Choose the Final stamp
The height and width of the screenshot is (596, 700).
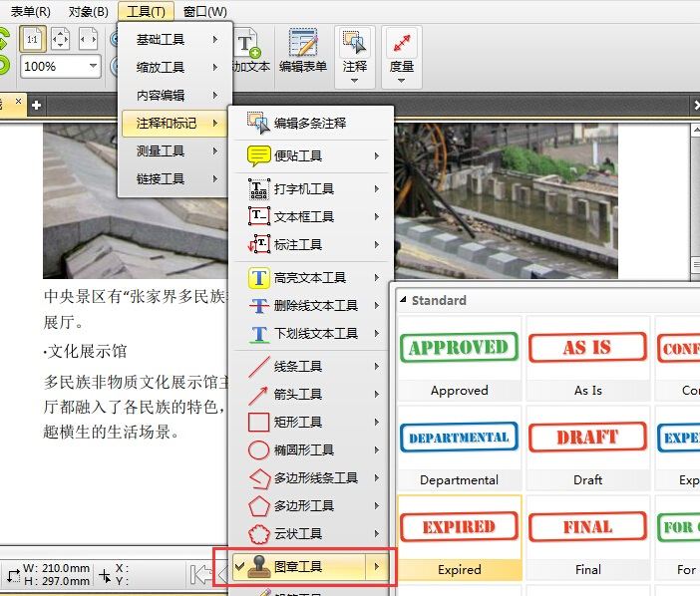point(588,537)
